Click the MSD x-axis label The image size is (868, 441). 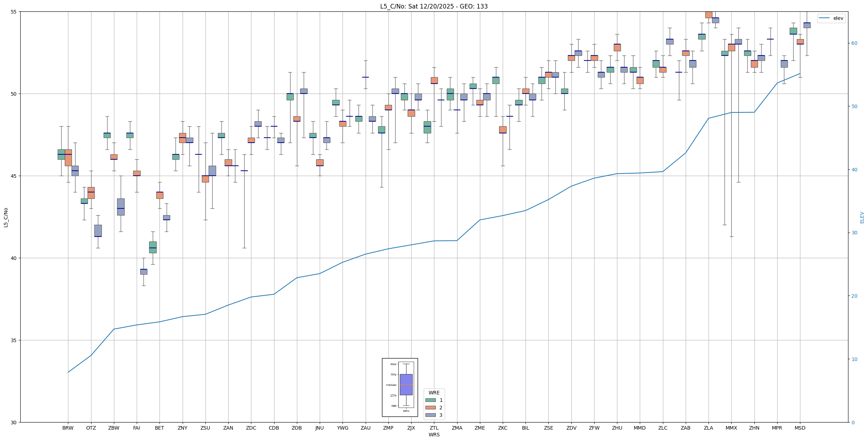pos(800,428)
